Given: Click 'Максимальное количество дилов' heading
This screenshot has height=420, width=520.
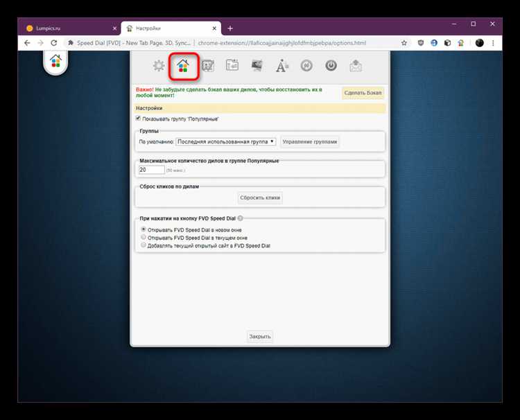Looking at the screenshot, I should pyautogui.click(x=209, y=161).
